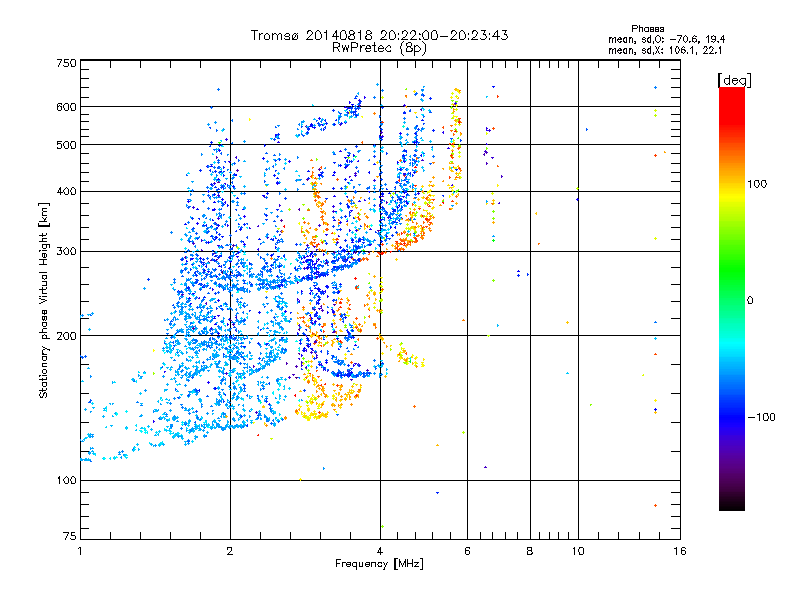The image size is (800, 600).
Task: Click the x-axis tick label '16'
Action: coord(680,551)
